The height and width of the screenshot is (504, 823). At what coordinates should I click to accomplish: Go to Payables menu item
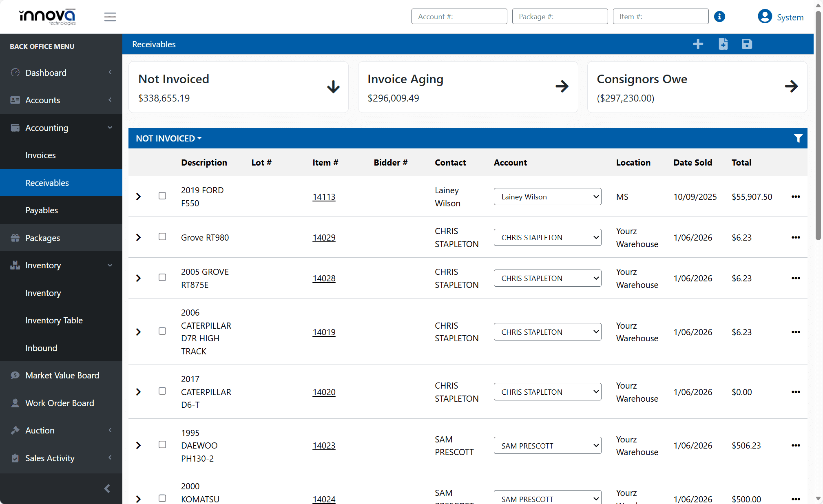click(61, 210)
